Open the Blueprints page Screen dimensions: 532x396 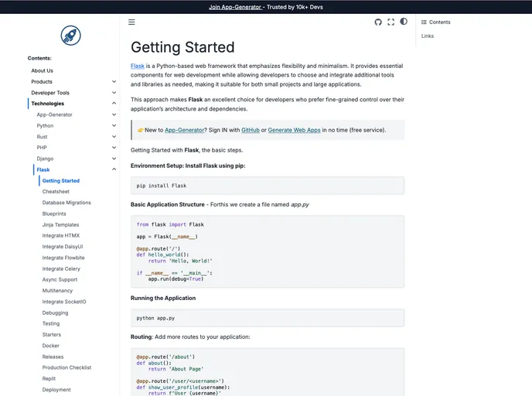(x=54, y=213)
